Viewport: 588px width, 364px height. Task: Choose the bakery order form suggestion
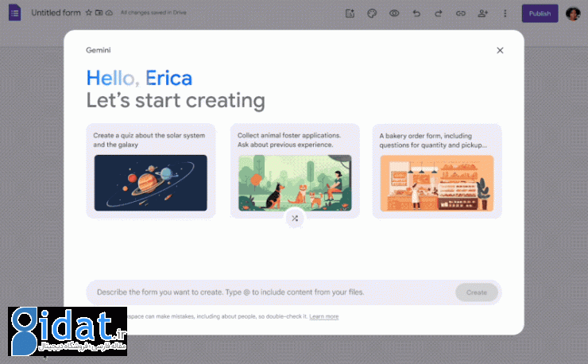(437, 171)
